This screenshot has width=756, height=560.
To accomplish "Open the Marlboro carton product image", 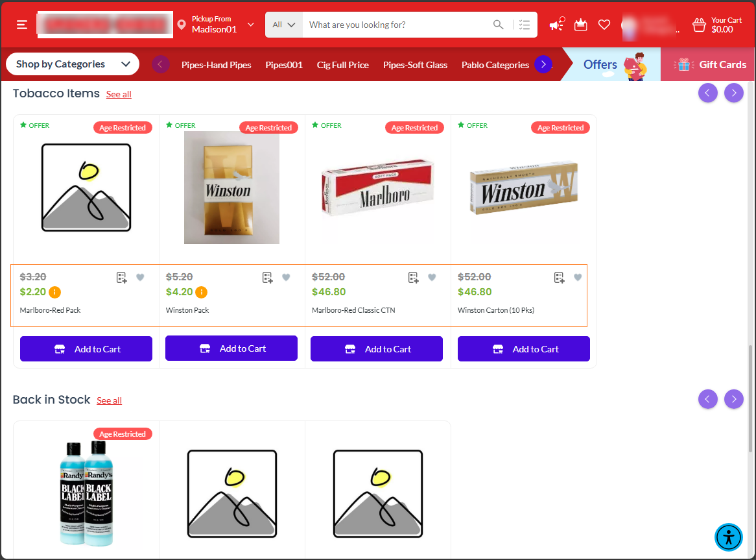I will 377,188.
